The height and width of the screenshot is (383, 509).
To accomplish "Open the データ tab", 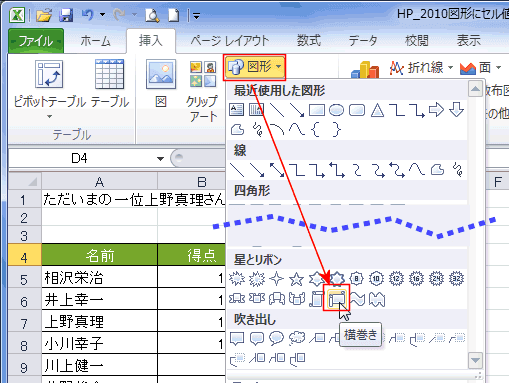I will click(363, 41).
